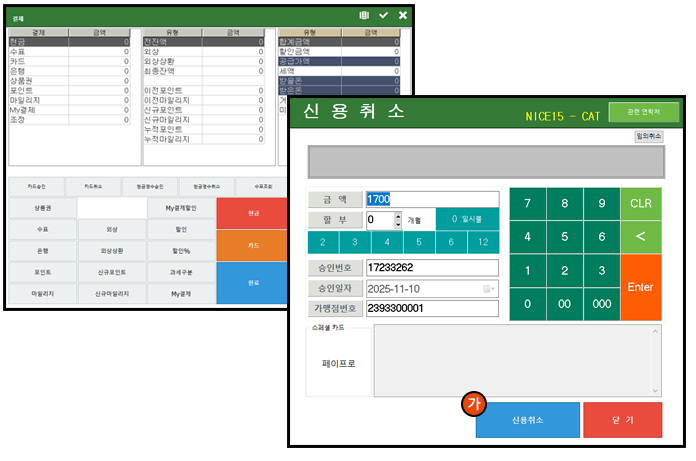This screenshot has height=461, width=696.
Task: Tap the single 0 keypad key
Action: pyautogui.click(x=527, y=304)
